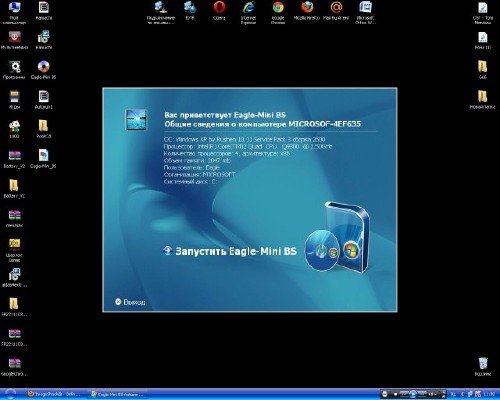
Task: Click the language indicator in system tray
Action: pyautogui.click(x=453, y=394)
